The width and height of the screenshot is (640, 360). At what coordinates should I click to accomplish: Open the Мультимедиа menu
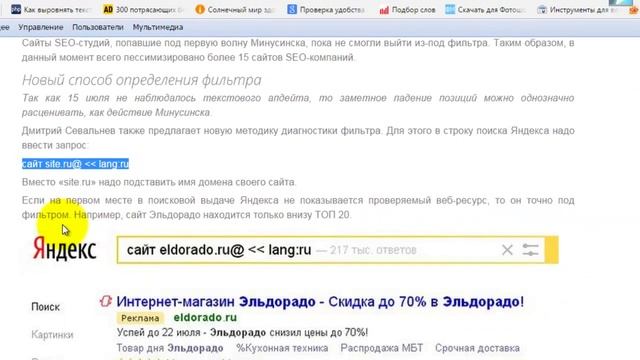pos(158,27)
